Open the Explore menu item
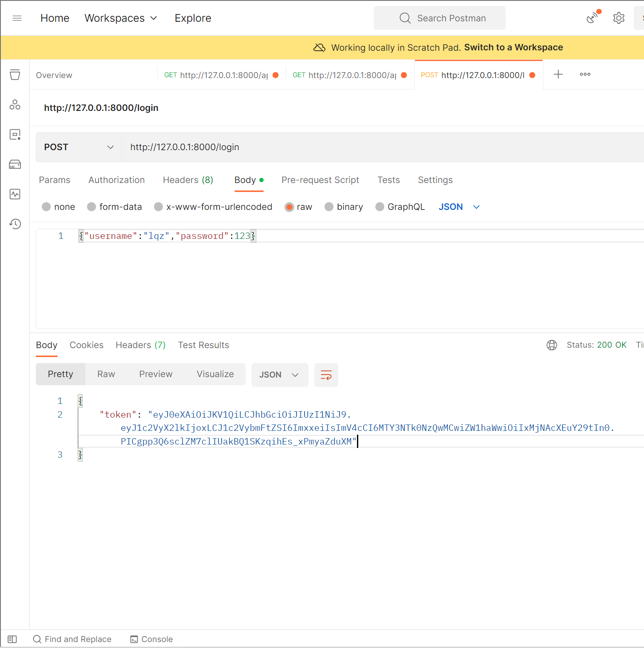 tap(193, 18)
